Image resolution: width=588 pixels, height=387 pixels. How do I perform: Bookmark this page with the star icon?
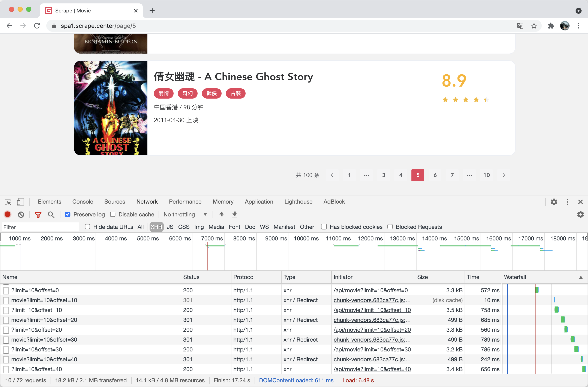[x=534, y=26]
